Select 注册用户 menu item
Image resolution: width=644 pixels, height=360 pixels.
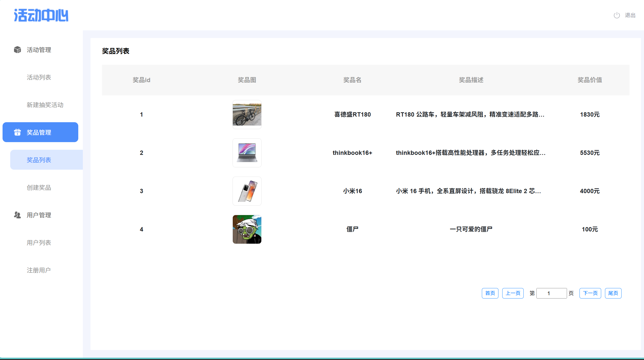click(x=39, y=270)
